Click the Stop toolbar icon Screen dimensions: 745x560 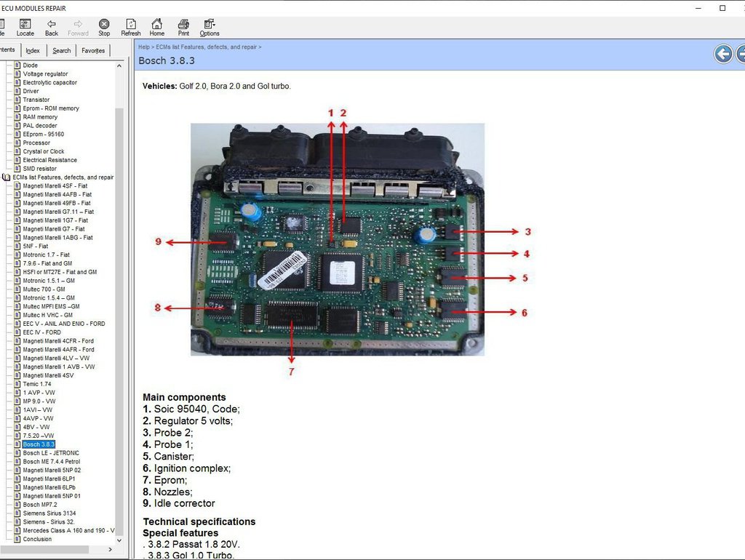click(x=104, y=28)
